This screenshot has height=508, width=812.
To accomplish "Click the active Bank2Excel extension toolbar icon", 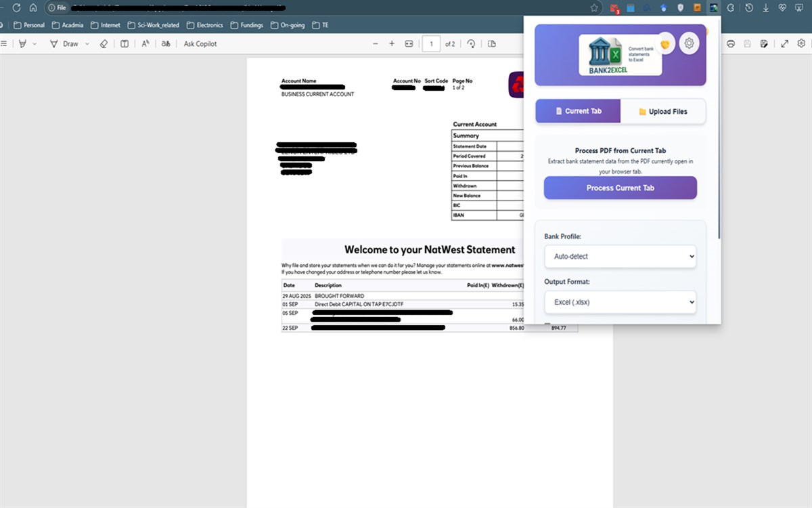I will [713, 8].
